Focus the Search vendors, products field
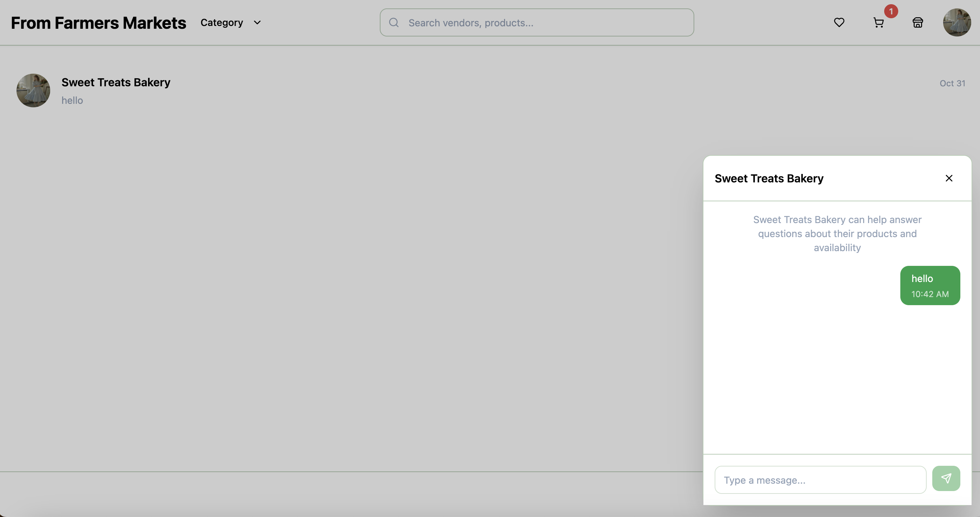980x517 pixels. coord(544,23)
